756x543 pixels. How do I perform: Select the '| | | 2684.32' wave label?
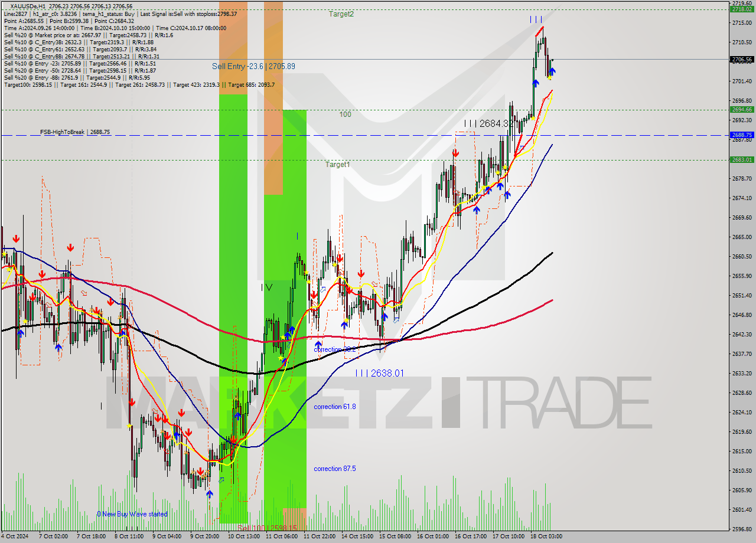coord(489,123)
